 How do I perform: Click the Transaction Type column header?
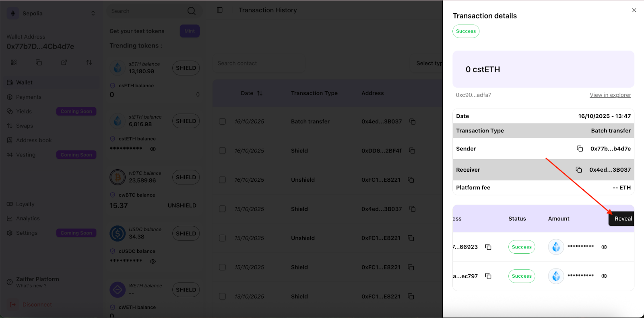(x=314, y=93)
